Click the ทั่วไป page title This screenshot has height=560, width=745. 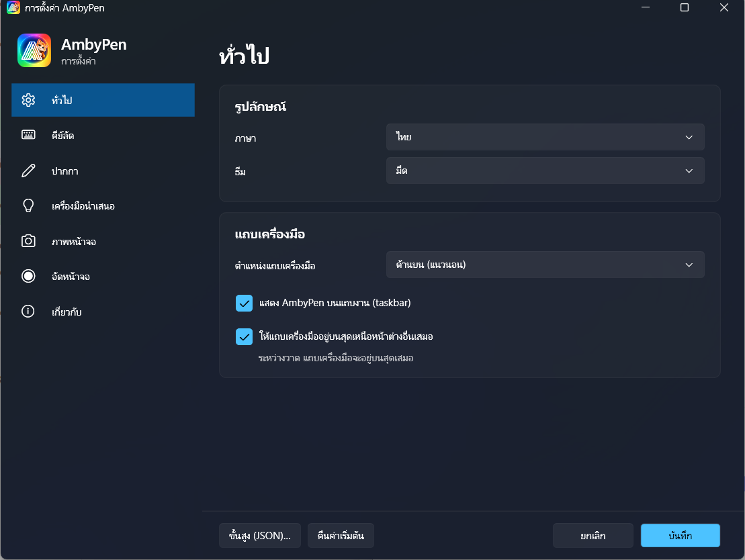[x=245, y=56]
